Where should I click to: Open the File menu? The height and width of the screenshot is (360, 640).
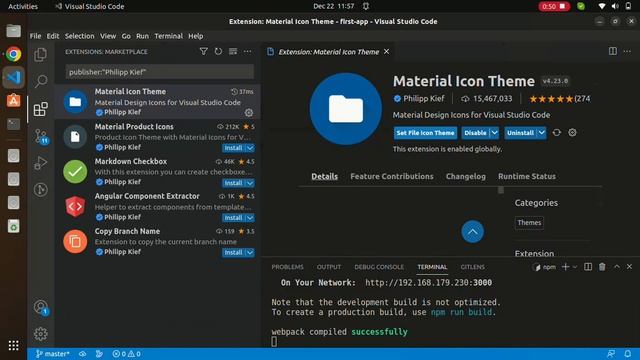point(36,36)
